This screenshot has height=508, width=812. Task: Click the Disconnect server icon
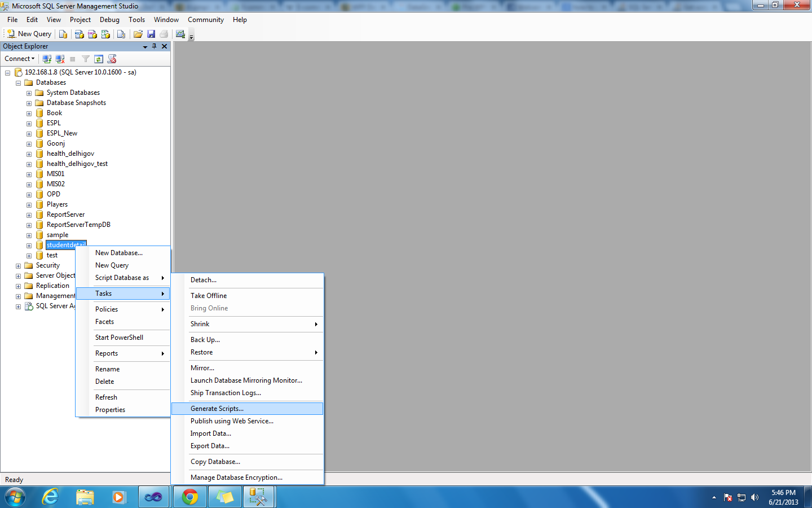click(x=60, y=59)
